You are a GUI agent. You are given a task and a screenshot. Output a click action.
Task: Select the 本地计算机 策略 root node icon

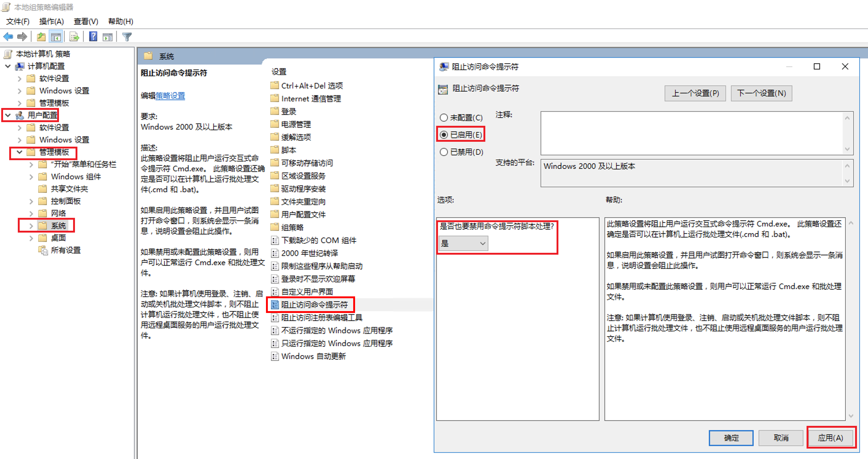point(8,54)
